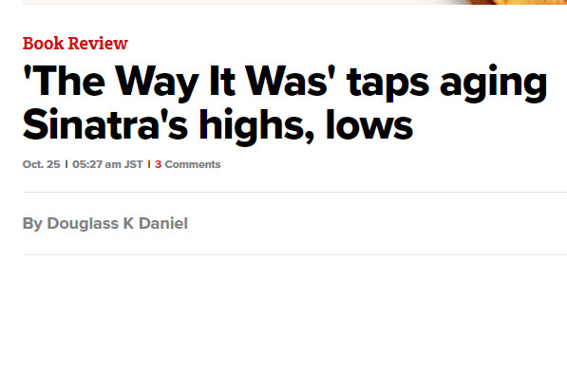This screenshot has width=567, height=392.
Task: Open the Book Review category link
Action: coord(75,44)
